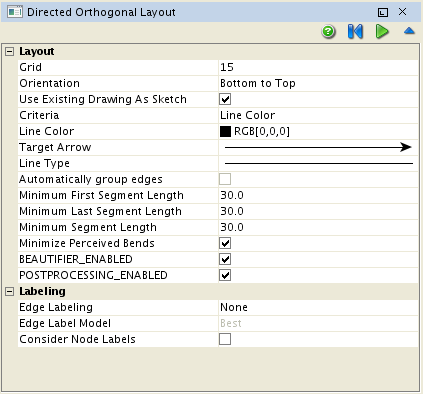Image resolution: width=423 pixels, height=394 pixels.
Task: Uncheck BEAUTIFIER_ENABLED checkbox
Action: tap(225, 259)
